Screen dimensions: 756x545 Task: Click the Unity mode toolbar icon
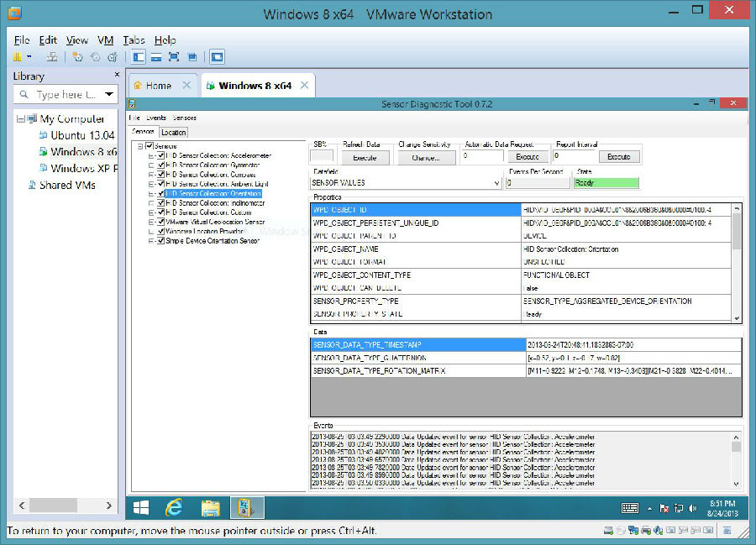click(x=192, y=57)
